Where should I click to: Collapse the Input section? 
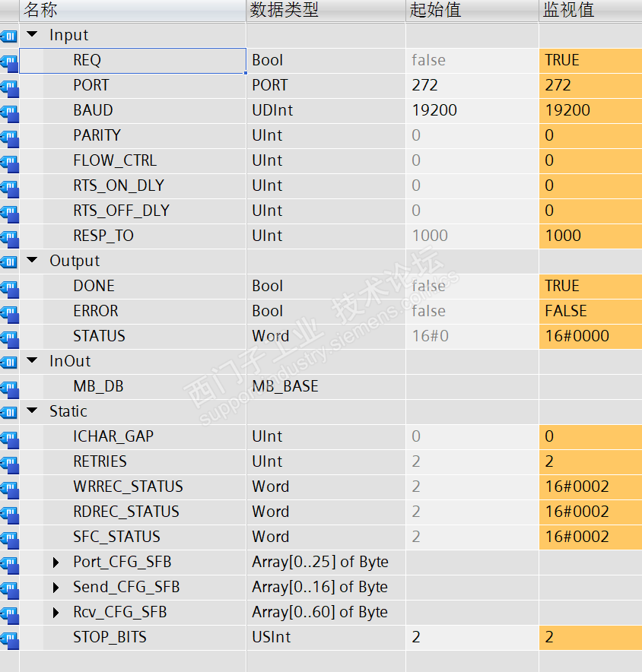32,34
